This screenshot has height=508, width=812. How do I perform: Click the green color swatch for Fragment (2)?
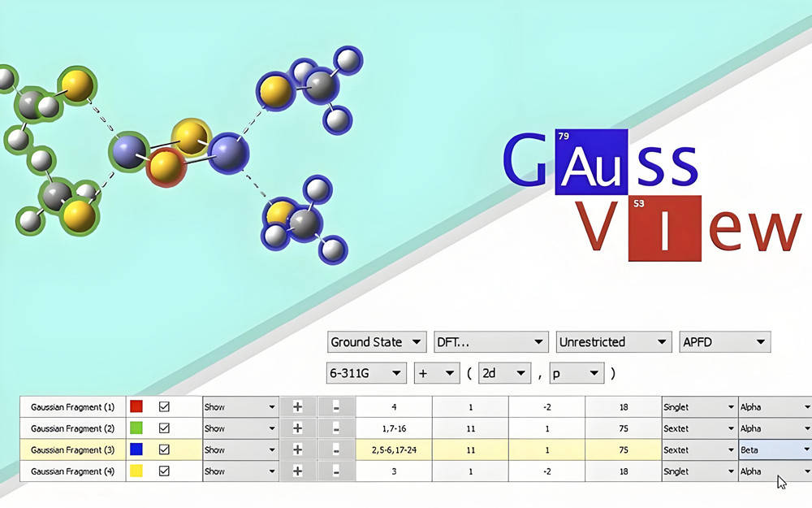point(136,428)
